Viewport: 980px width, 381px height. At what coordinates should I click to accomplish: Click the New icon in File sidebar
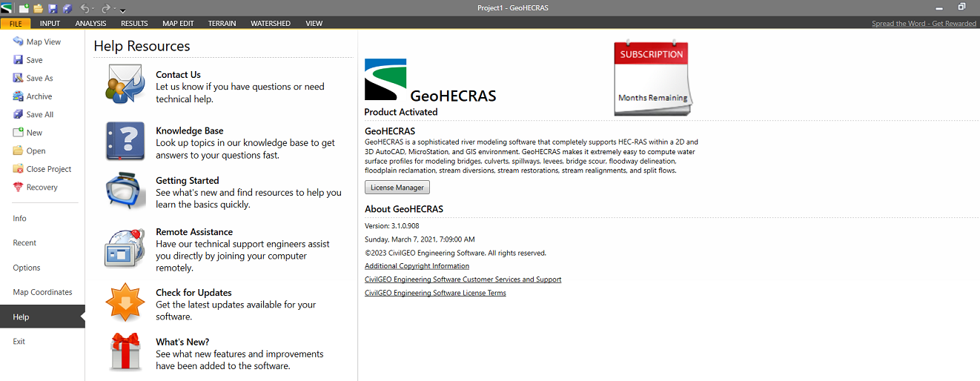tap(19, 133)
